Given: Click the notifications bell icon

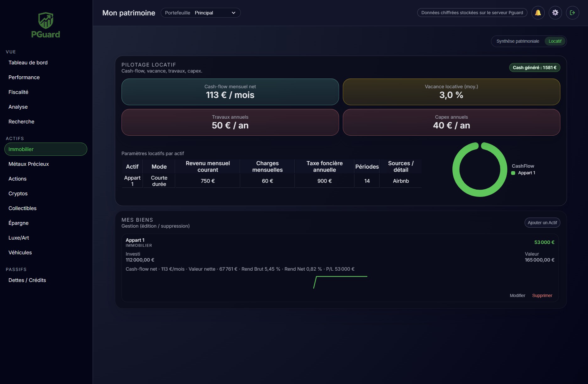Looking at the screenshot, I should 538,13.
